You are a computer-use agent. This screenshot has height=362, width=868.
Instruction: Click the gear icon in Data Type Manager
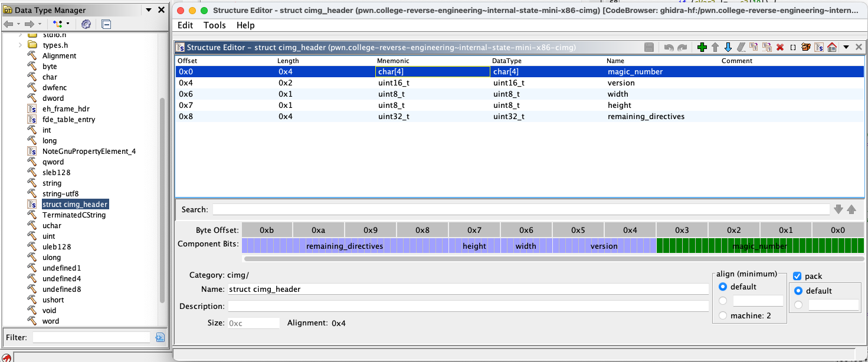coord(86,24)
